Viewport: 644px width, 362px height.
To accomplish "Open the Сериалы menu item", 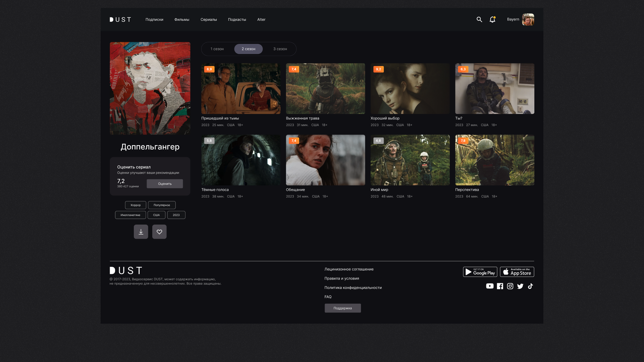I will (x=208, y=19).
